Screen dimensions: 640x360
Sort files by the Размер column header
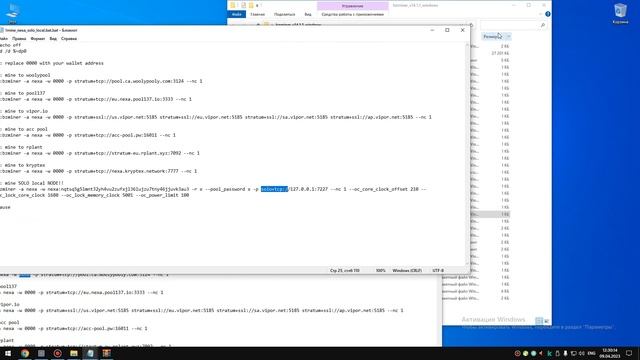coord(493,37)
